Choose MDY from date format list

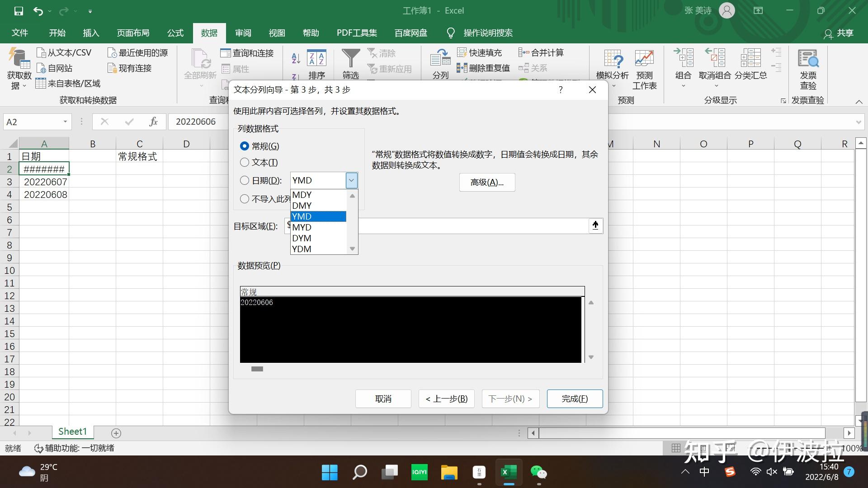(319, 195)
